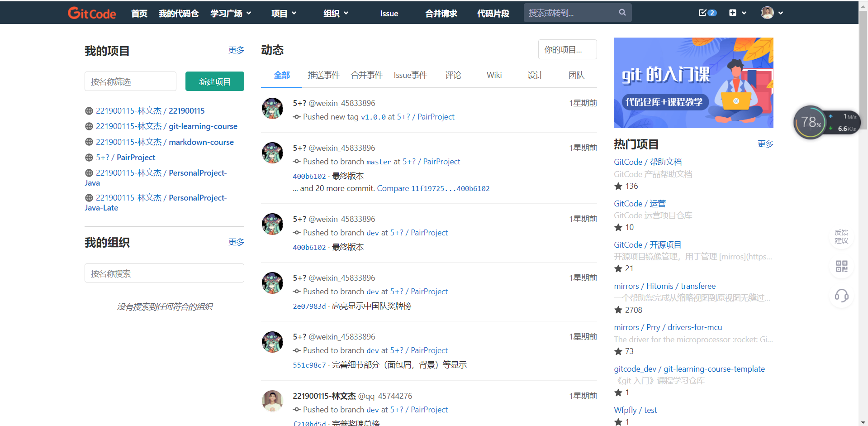The width and height of the screenshot is (868, 426).
Task: Open 代码片段 in the navbar
Action: 493,14
